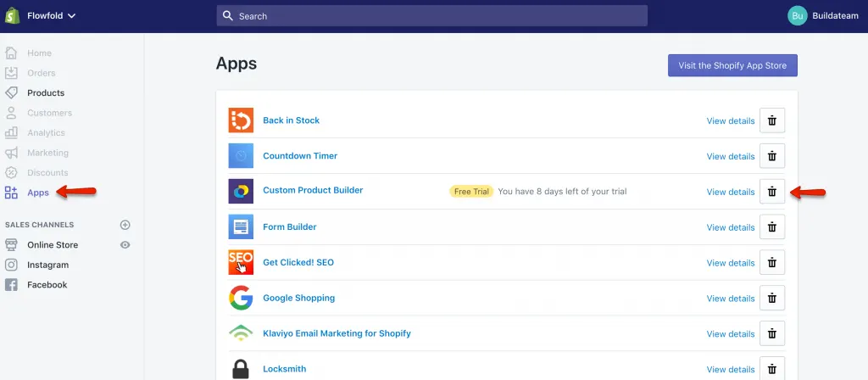The image size is (868, 380).
Task: View details for Back in Stock
Action: click(x=731, y=120)
